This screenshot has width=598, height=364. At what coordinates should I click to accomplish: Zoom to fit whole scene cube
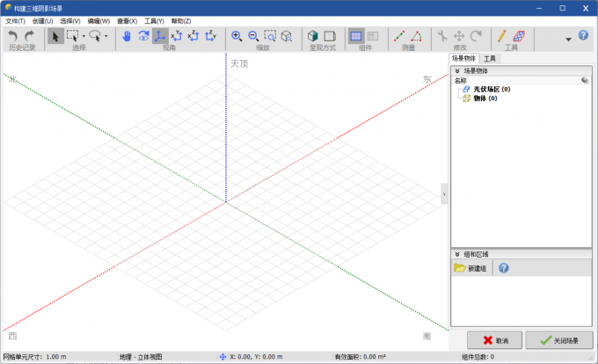coord(287,36)
